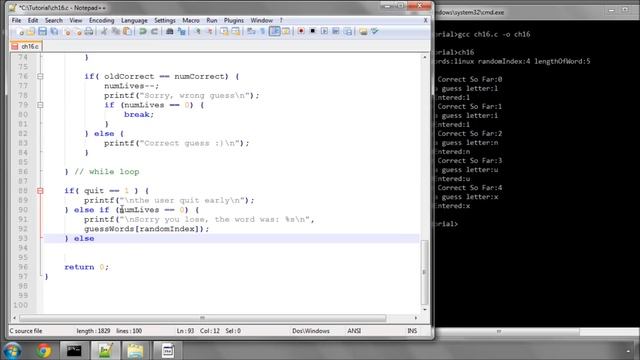The image size is (640, 360).
Task: Create a new file via toolbar
Action: [20, 31]
